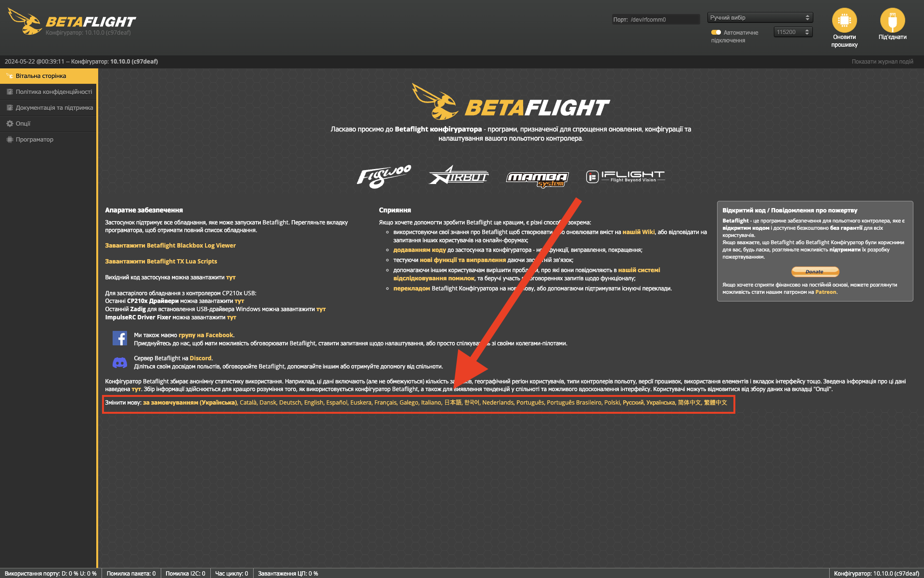Open the Discord icon link
This screenshot has height=578, width=924.
[119, 362]
